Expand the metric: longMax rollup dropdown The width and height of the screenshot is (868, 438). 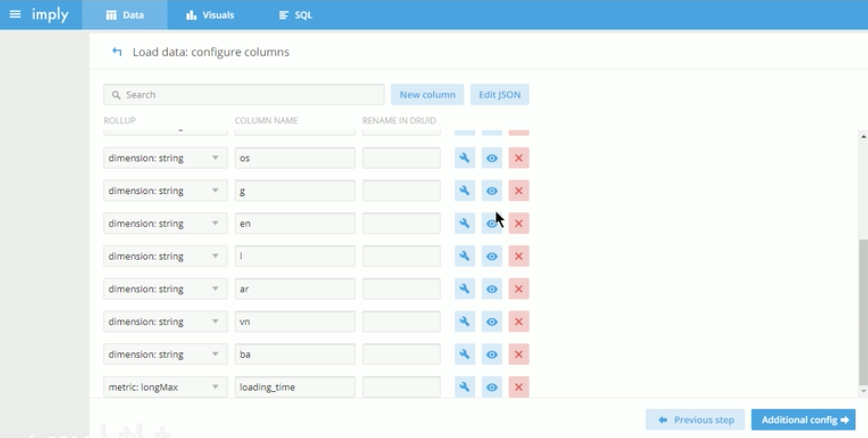(x=165, y=387)
